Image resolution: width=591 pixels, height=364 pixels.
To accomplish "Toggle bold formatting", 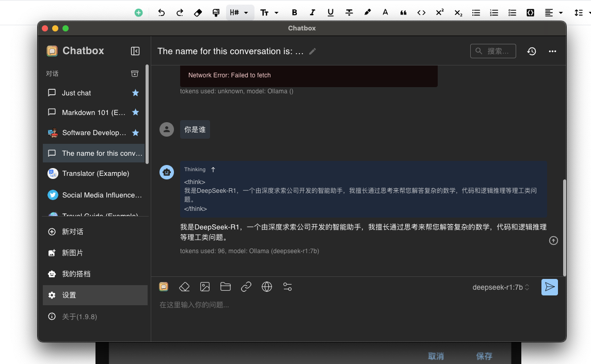I will [294, 13].
